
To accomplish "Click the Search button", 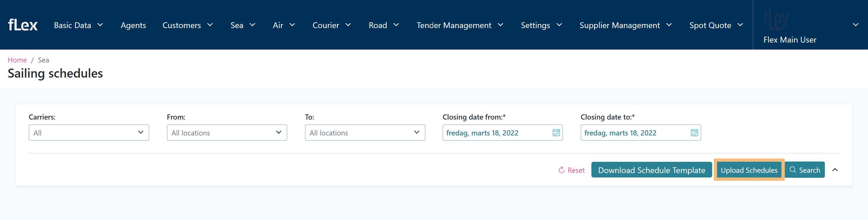I will click(x=805, y=170).
